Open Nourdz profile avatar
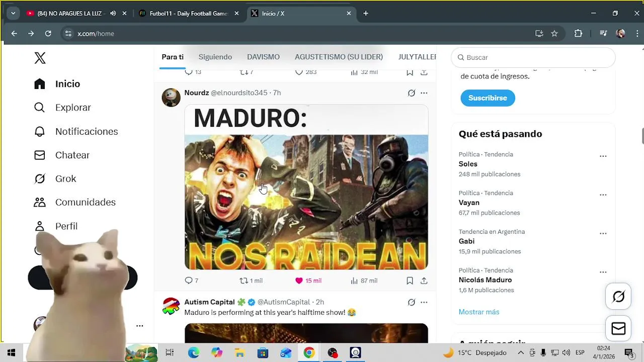 (171, 97)
